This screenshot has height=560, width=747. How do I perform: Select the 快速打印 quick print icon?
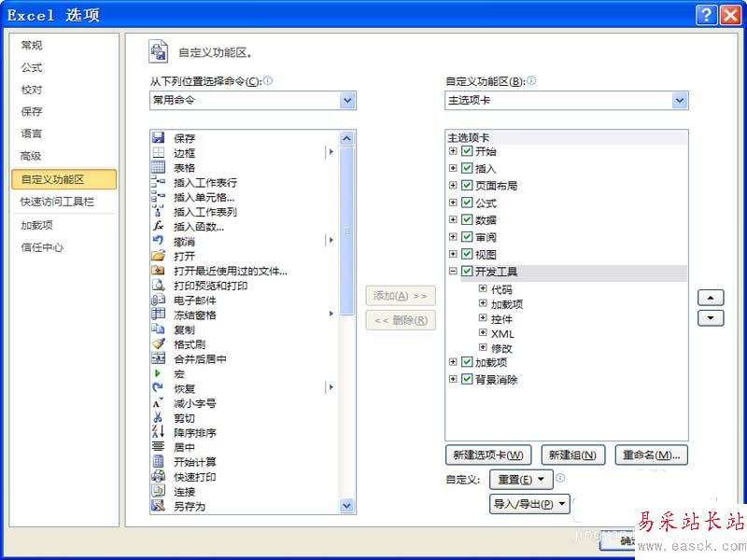[x=158, y=476]
